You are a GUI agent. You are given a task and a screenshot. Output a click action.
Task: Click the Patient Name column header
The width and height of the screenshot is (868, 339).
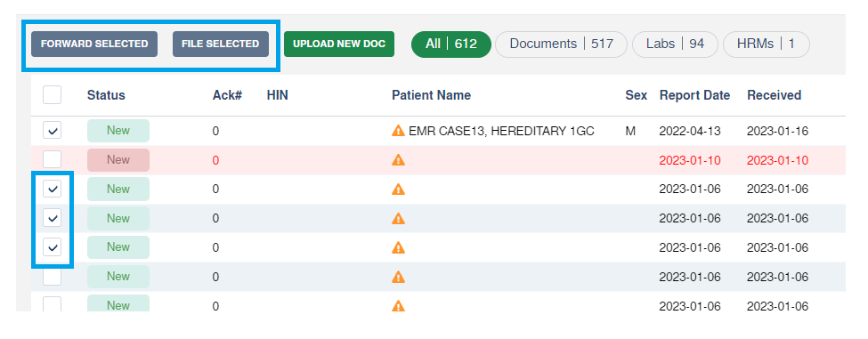(431, 95)
